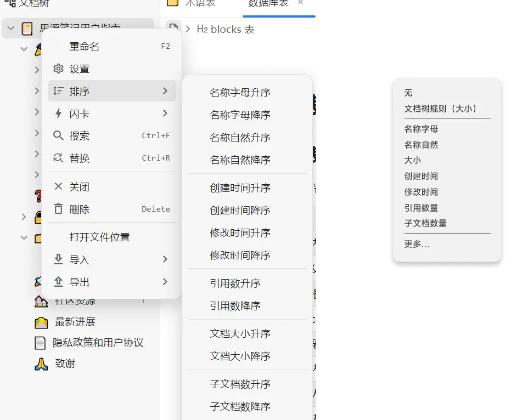
Task: Click the folder icon on 术语表 tab
Action: 173,3
